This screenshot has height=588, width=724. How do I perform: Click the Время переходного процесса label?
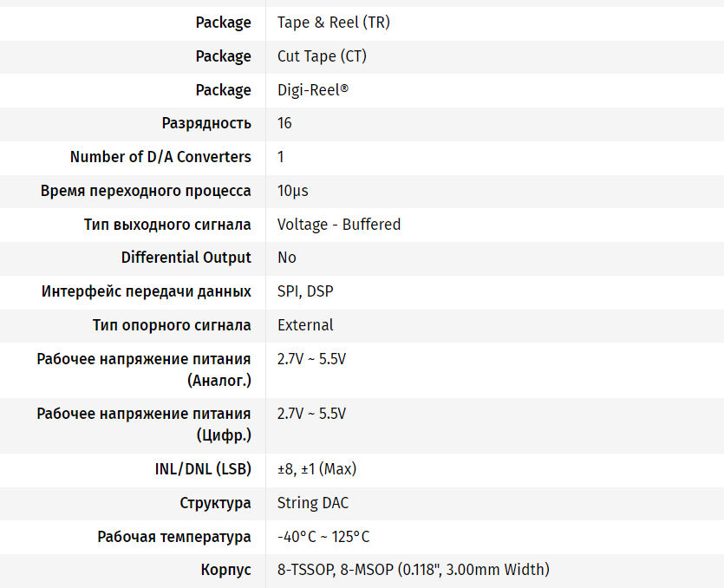click(x=146, y=191)
